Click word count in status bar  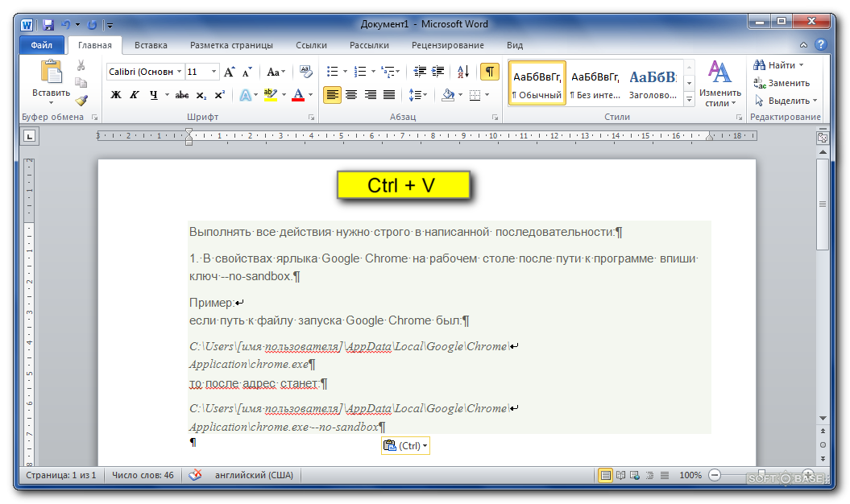point(143,476)
